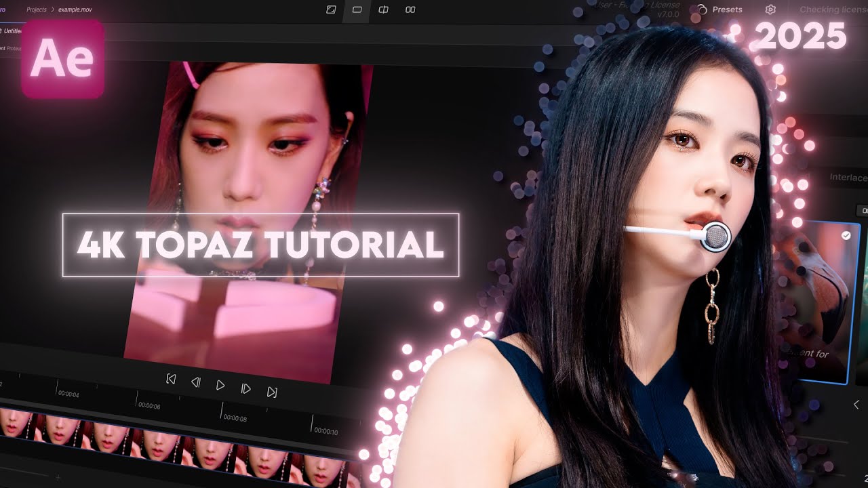Jump to the last frame of the video
868x488 pixels.
[272, 392]
